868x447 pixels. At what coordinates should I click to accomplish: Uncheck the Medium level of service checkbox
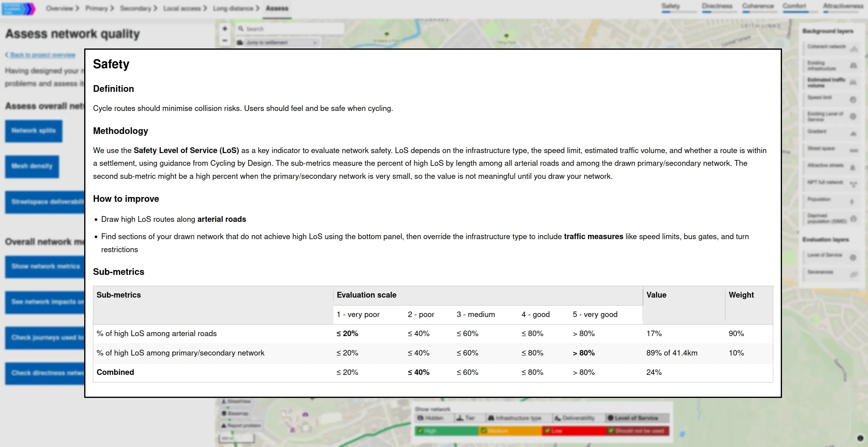click(484, 430)
